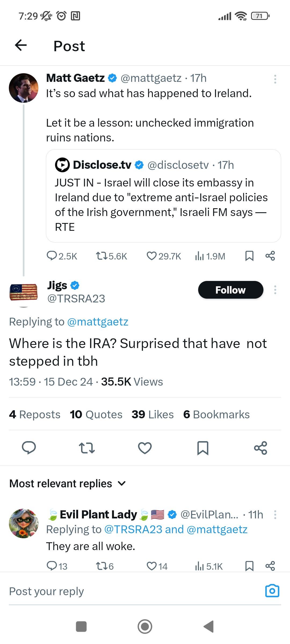Tap the Post your reply field

[134, 591]
